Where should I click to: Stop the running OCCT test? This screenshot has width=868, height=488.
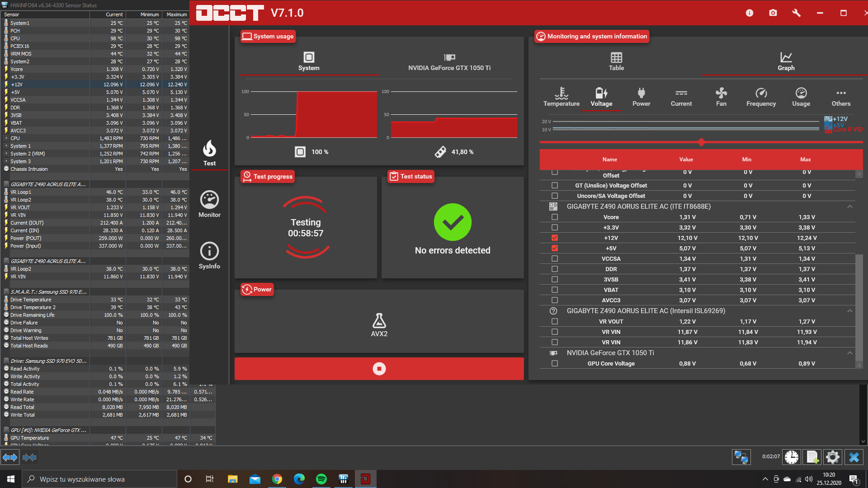click(379, 369)
